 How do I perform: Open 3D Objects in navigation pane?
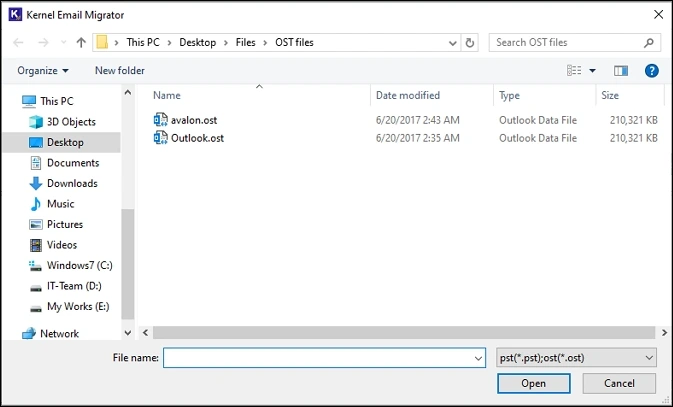(x=71, y=122)
